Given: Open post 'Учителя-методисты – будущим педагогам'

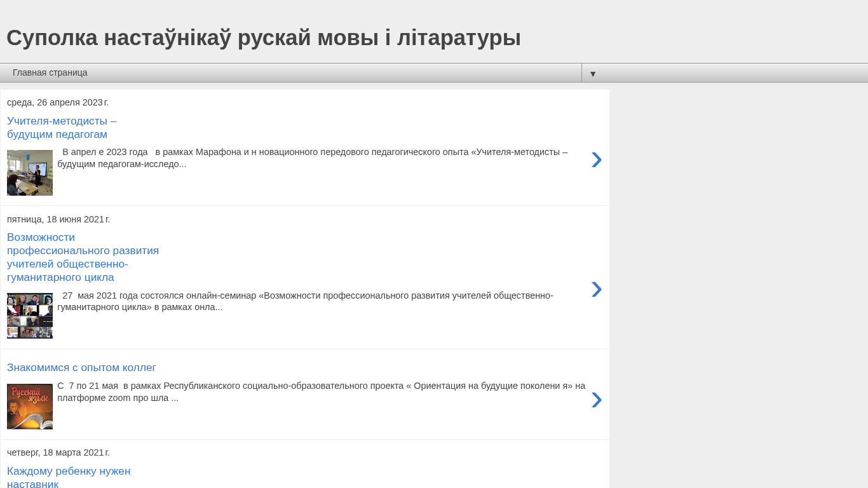Looking at the screenshot, I should [62, 128].
